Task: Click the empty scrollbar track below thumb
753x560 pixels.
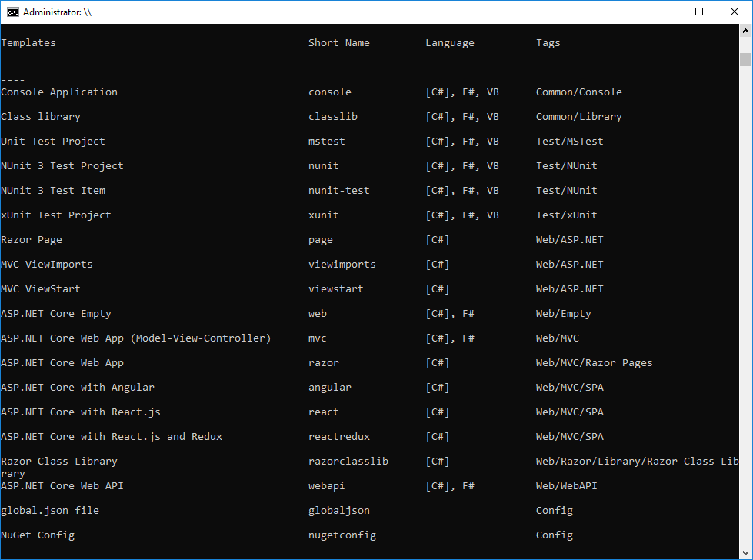Action: (x=745, y=308)
